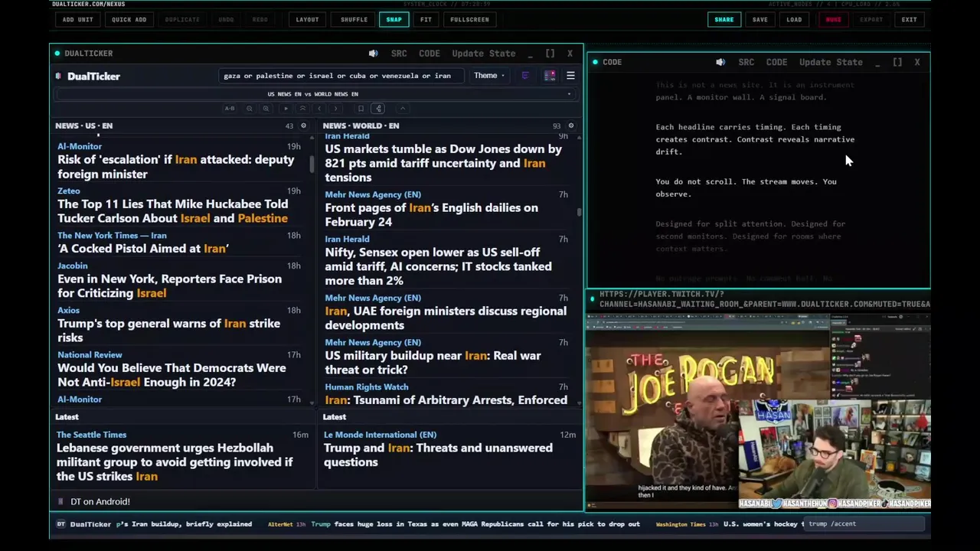Expand the US NEWS EN vs WORLD NEWS EN selector
The height and width of the screenshot is (551, 980).
click(x=314, y=94)
